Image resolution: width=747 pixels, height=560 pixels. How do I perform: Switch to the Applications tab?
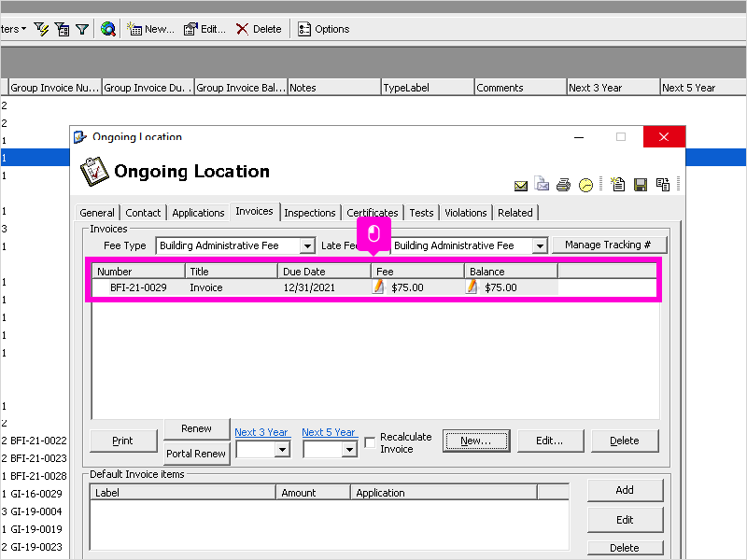click(198, 213)
